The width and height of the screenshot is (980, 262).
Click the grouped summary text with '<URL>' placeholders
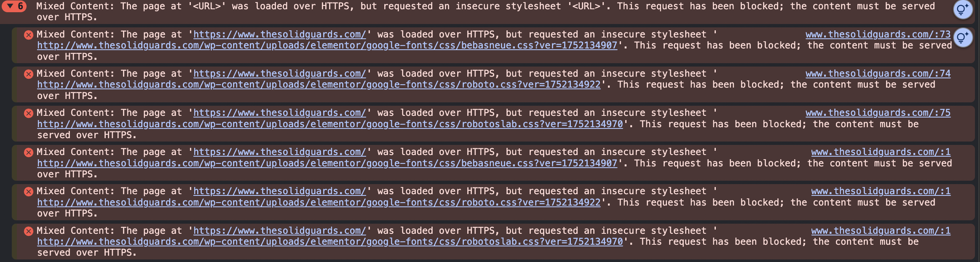pos(485,12)
